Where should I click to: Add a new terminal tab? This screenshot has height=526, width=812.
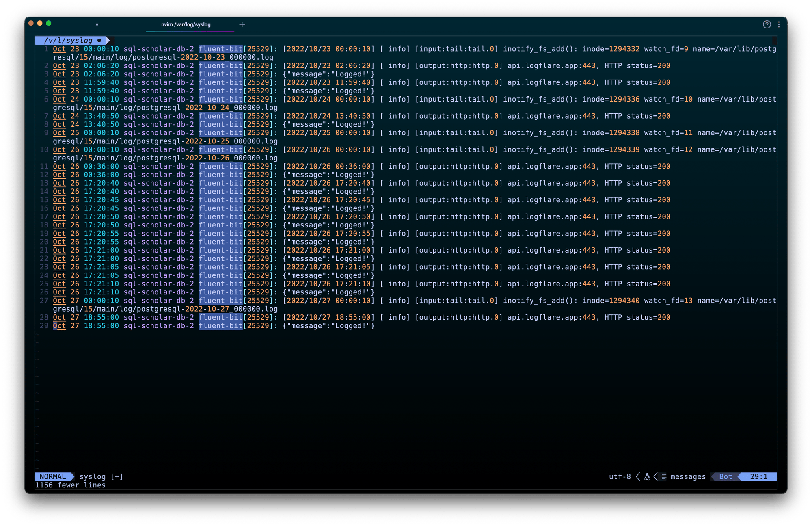coord(242,24)
